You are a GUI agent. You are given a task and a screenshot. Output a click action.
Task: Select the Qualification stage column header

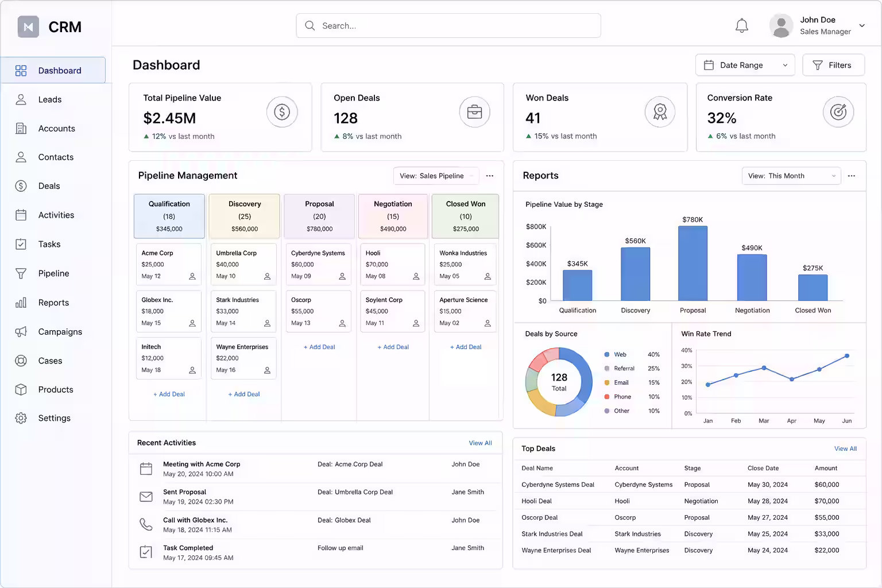click(169, 216)
